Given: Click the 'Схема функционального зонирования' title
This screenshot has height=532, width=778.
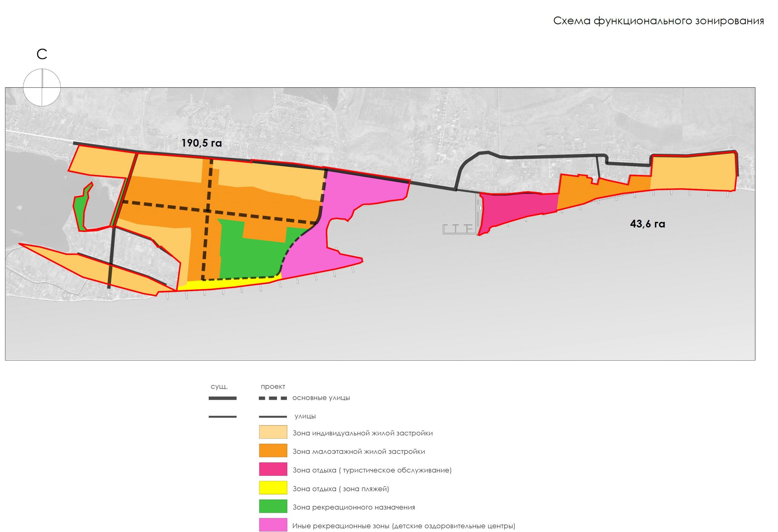Looking at the screenshot, I should click(658, 21).
